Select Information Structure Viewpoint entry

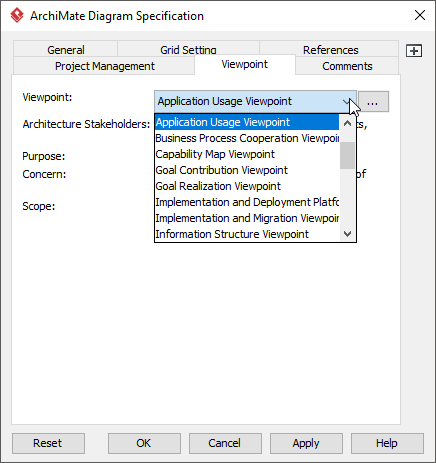pyautogui.click(x=247, y=234)
